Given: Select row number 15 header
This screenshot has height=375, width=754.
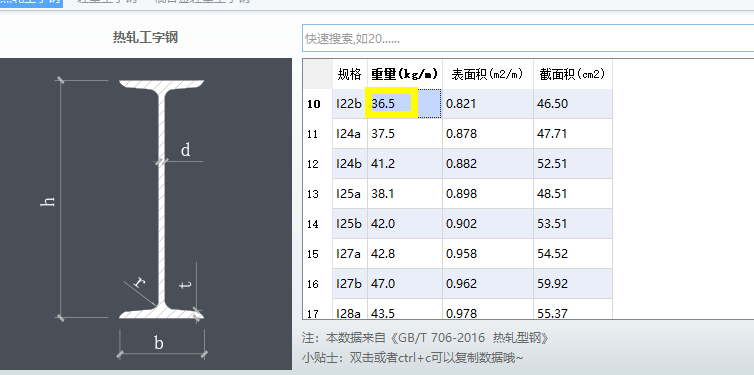Looking at the screenshot, I should pos(317,254).
